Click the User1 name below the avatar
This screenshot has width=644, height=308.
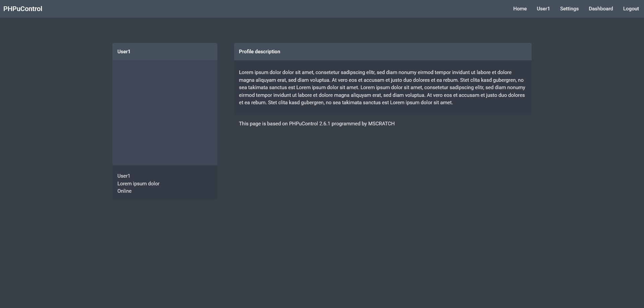pos(124,176)
